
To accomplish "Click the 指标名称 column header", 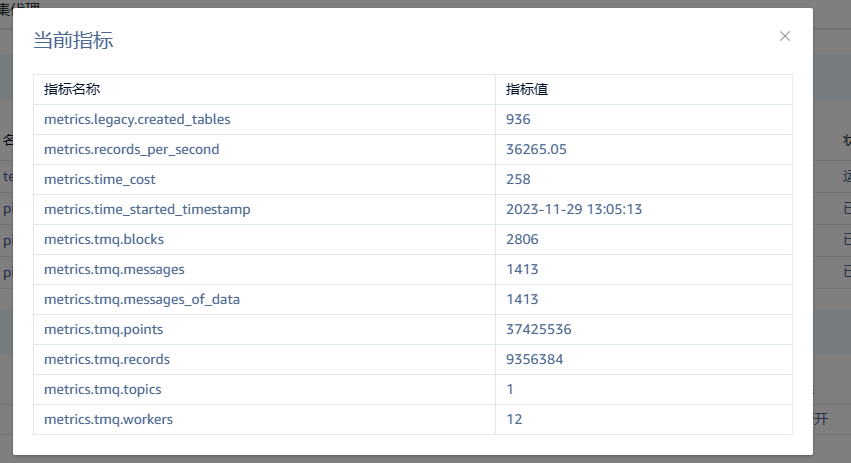I will pos(72,89).
